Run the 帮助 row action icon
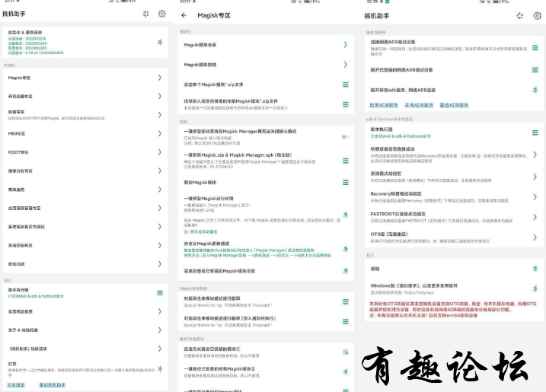Viewport: 546px width, 392px height. pyautogui.click(x=535, y=269)
